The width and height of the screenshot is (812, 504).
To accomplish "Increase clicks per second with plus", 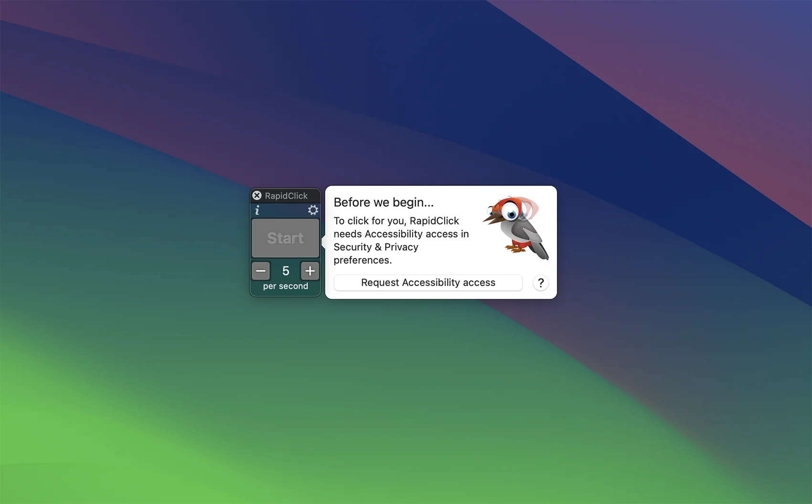I will click(310, 271).
